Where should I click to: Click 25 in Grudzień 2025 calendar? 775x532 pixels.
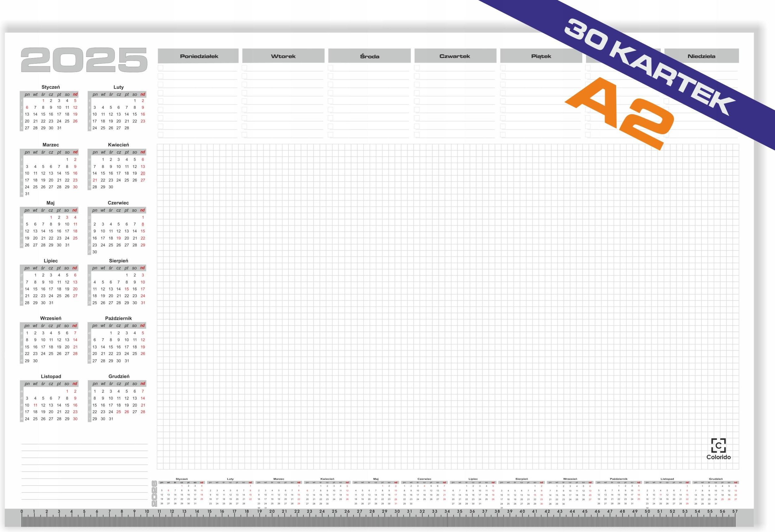tap(119, 412)
